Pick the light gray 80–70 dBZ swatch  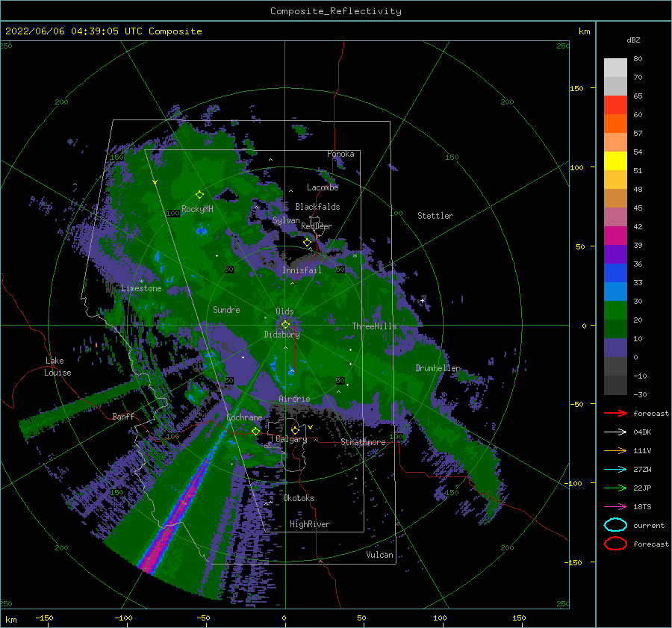coord(615,68)
